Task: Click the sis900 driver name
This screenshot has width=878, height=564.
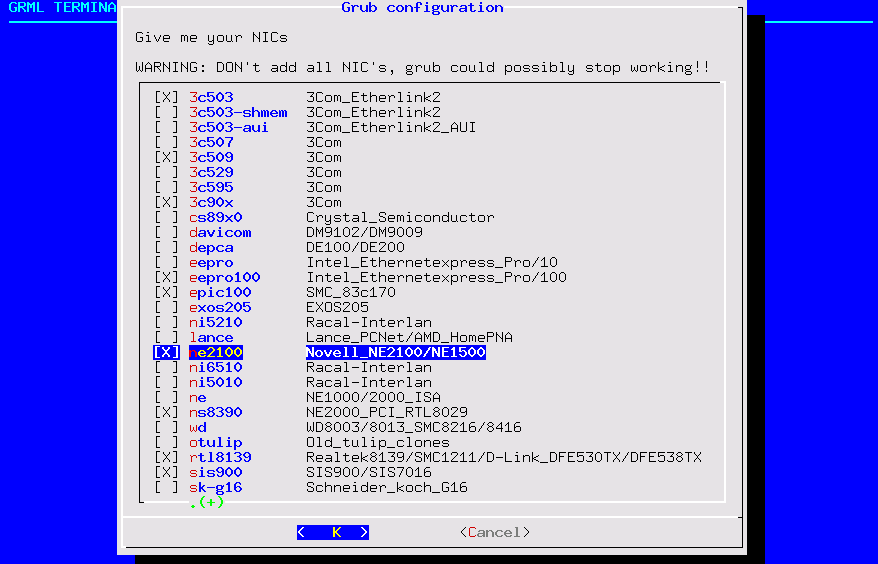Action: pos(216,473)
